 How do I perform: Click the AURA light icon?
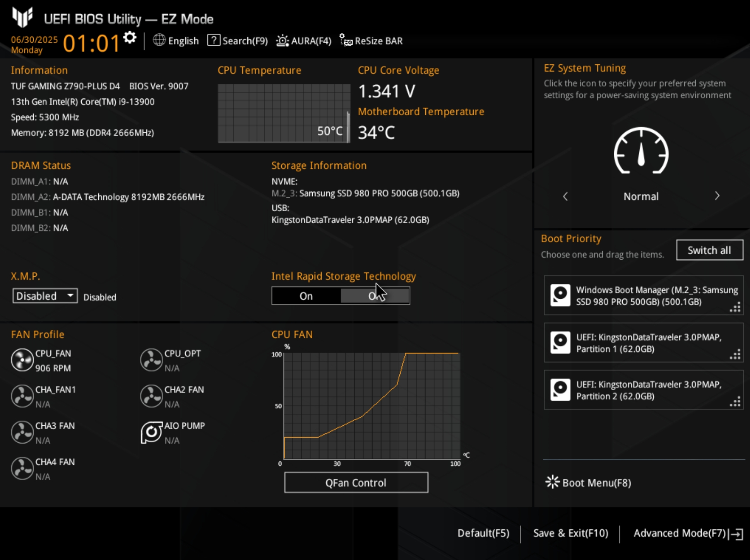(x=283, y=40)
